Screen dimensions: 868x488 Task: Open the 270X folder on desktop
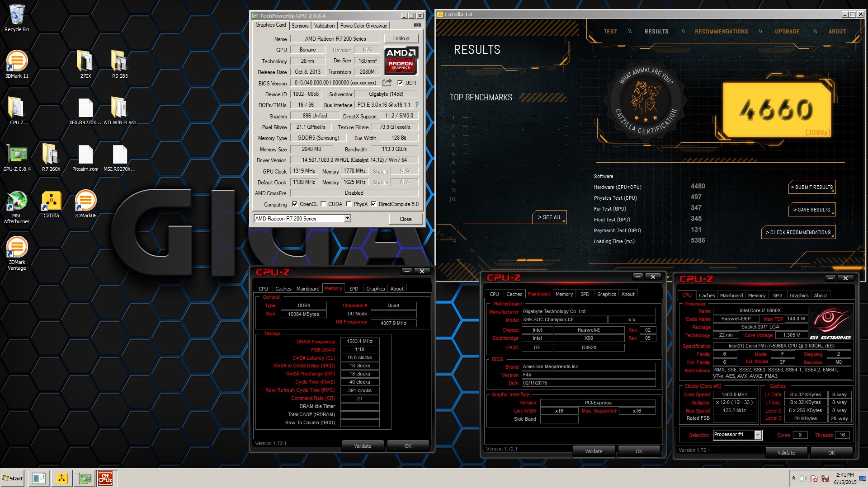(x=85, y=64)
